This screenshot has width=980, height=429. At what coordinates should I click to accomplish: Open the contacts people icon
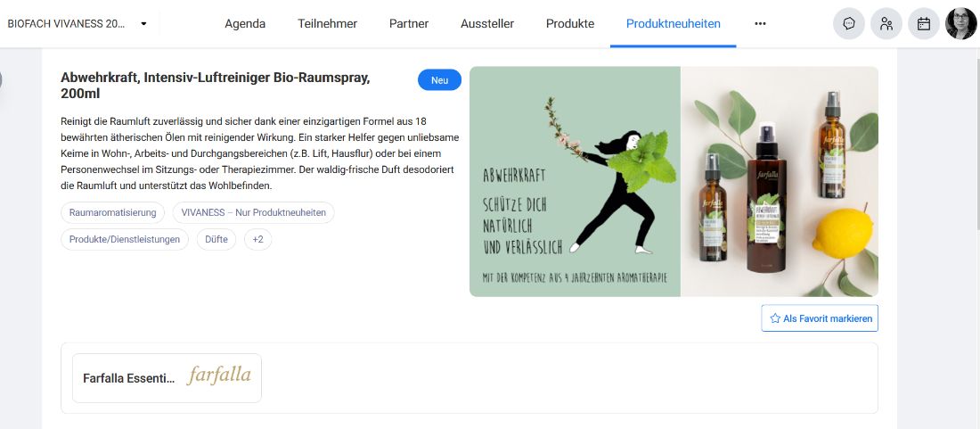coord(886,24)
